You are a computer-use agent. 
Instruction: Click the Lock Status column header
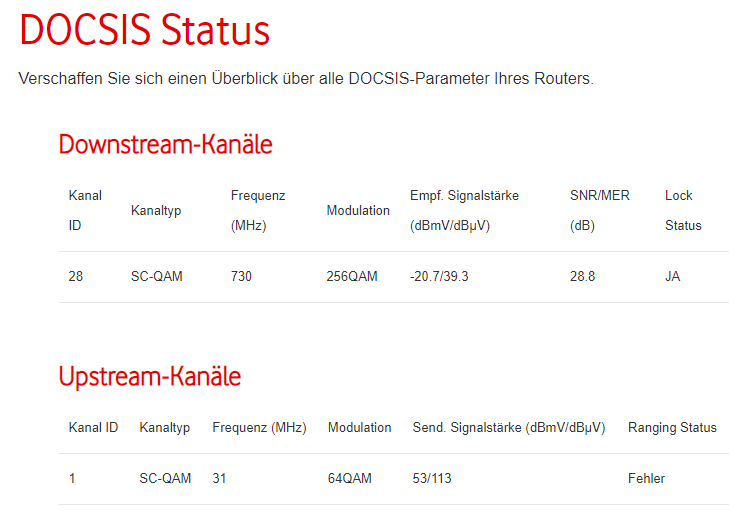point(683,211)
